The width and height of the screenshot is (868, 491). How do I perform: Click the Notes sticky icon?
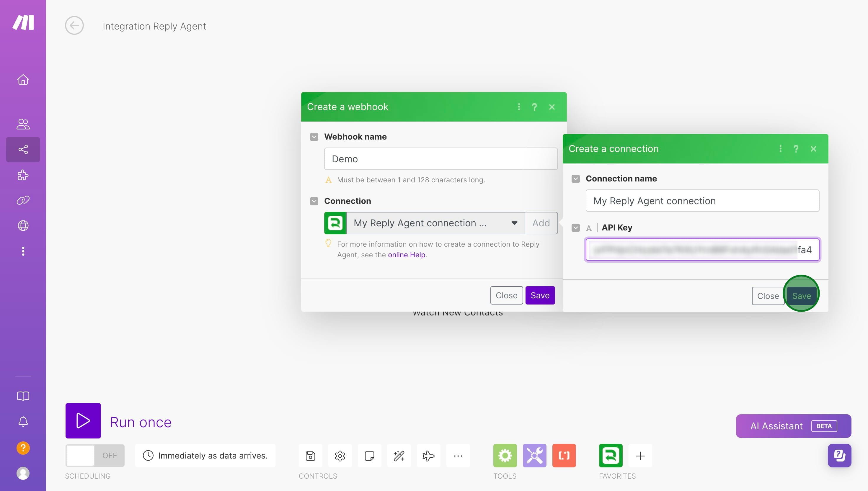coord(369,456)
